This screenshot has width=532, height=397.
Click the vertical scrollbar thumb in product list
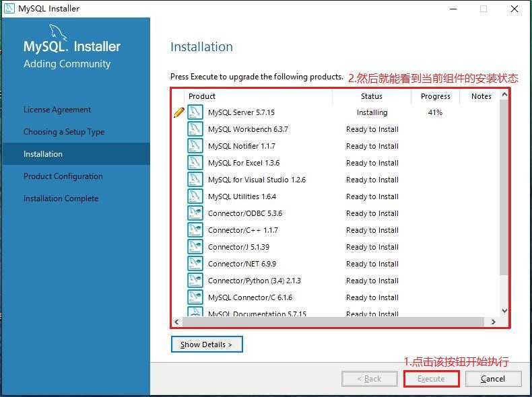pyautogui.click(x=504, y=187)
